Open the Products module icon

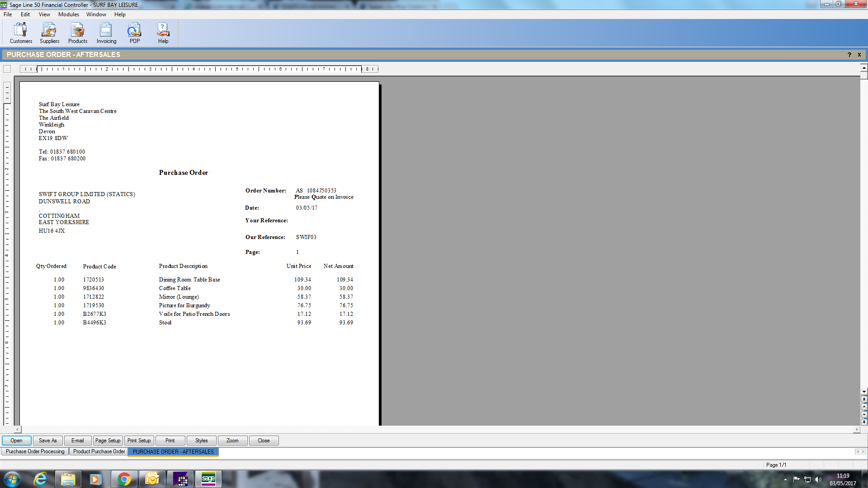coord(78,33)
